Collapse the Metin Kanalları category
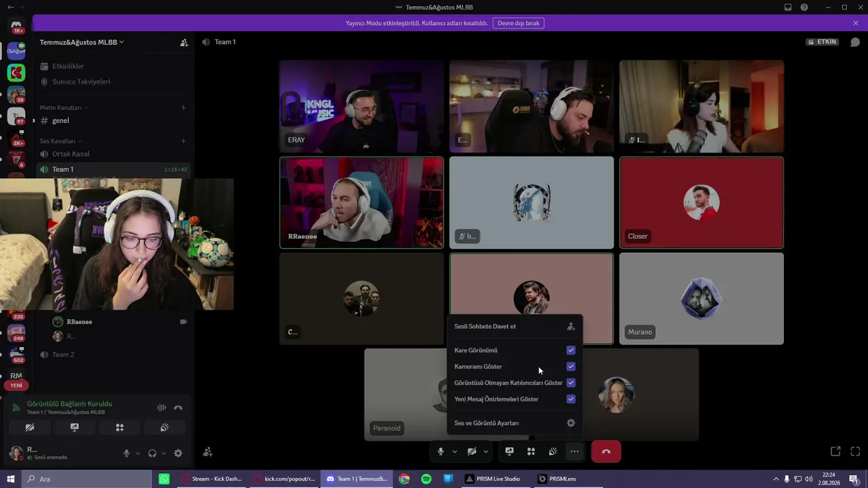Image resolution: width=868 pixels, height=488 pixels. 64,108
